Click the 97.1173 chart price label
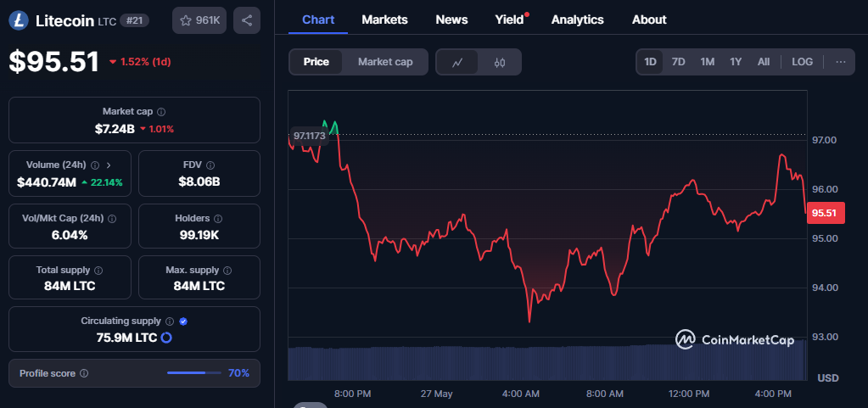This screenshot has width=868, height=408. coord(310,136)
